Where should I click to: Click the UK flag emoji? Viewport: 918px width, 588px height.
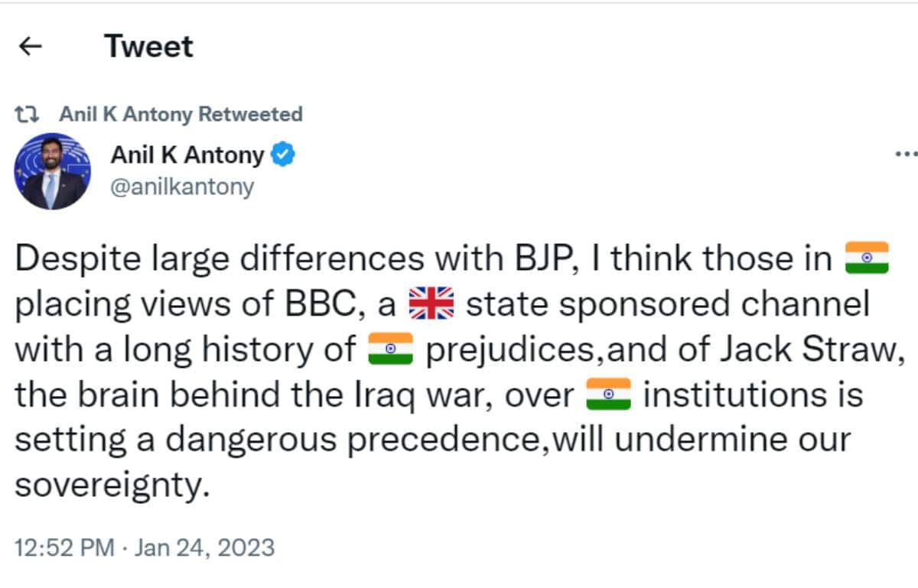point(432,305)
